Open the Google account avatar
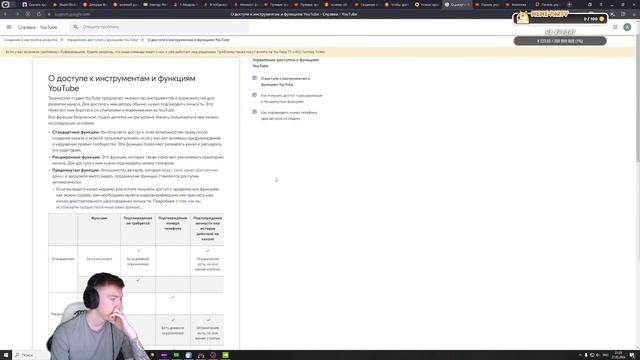This screenshot has width=640, height=360. (627, 27)
